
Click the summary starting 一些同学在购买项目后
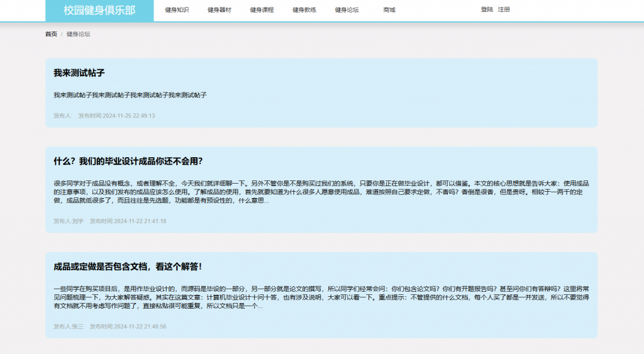click(x=321, y=297)
